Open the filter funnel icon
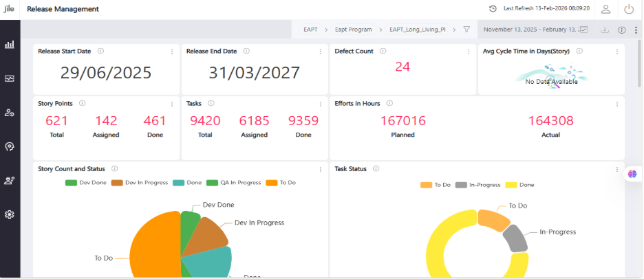 466,29
